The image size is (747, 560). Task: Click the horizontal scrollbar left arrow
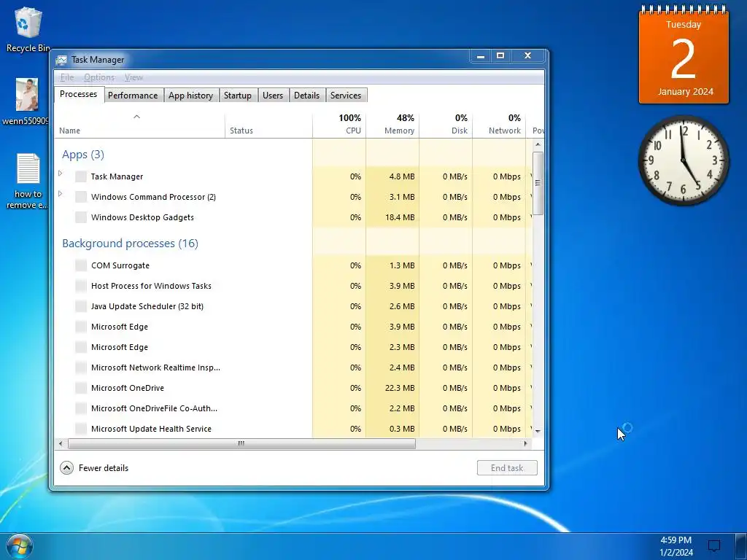pyautogui.click(x=61, y=444)
